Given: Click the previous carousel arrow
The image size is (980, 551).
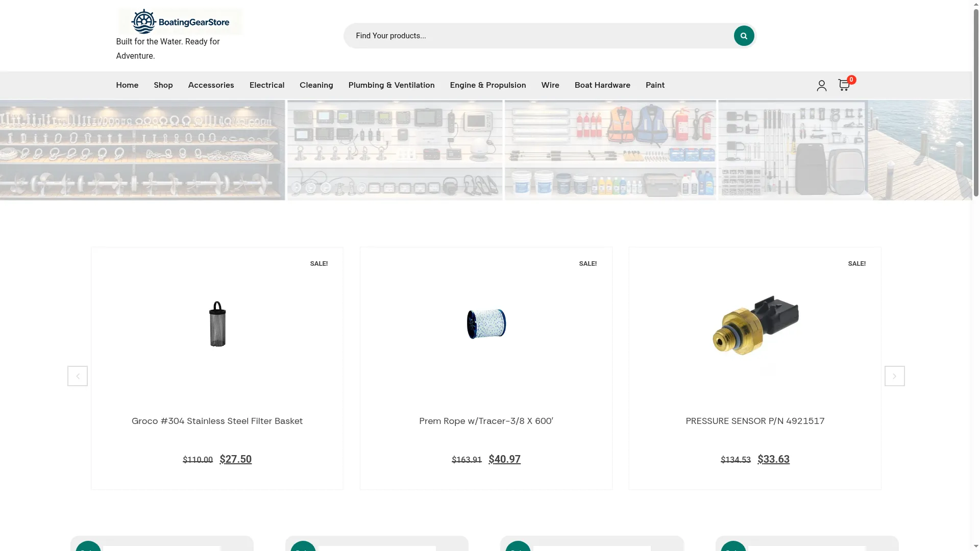Looking at the screenshot, I should [78, 376].
